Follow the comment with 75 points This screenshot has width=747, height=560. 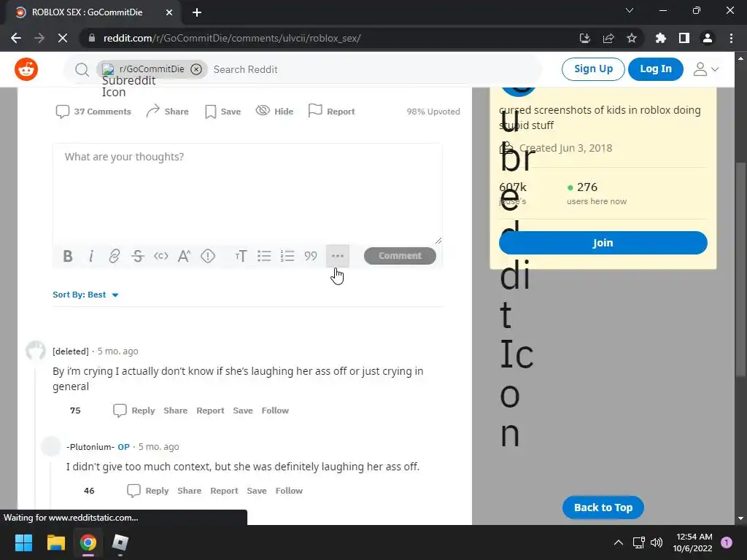click(275, 411)
